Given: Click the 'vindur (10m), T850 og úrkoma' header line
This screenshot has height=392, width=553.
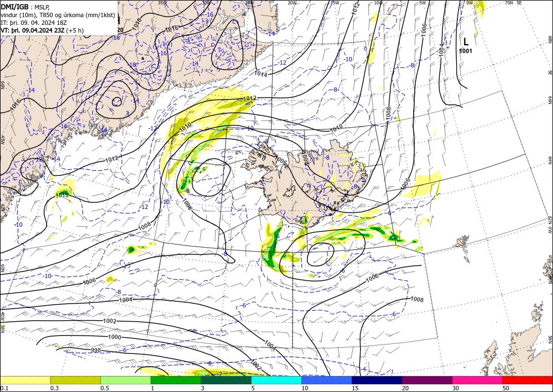Looking at the screenshot, I should 58,14.
